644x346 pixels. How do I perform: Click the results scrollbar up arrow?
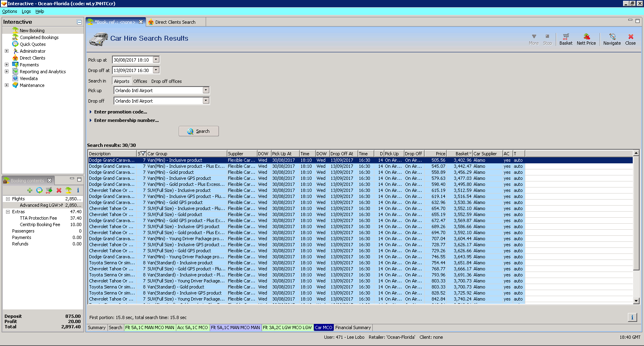click(636, 153)
